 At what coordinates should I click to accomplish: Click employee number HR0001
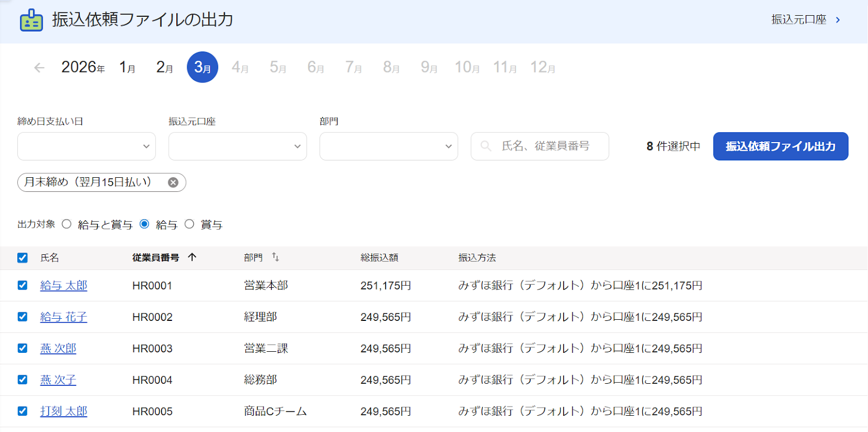pyautogui.click(x=152, y=286)
